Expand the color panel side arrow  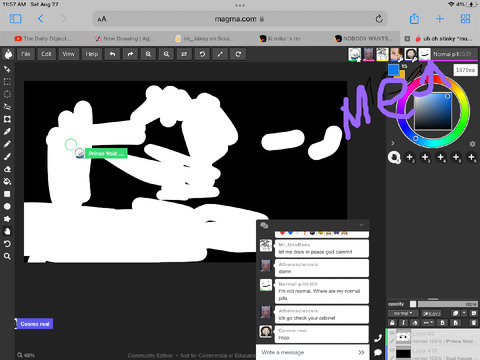393,143
